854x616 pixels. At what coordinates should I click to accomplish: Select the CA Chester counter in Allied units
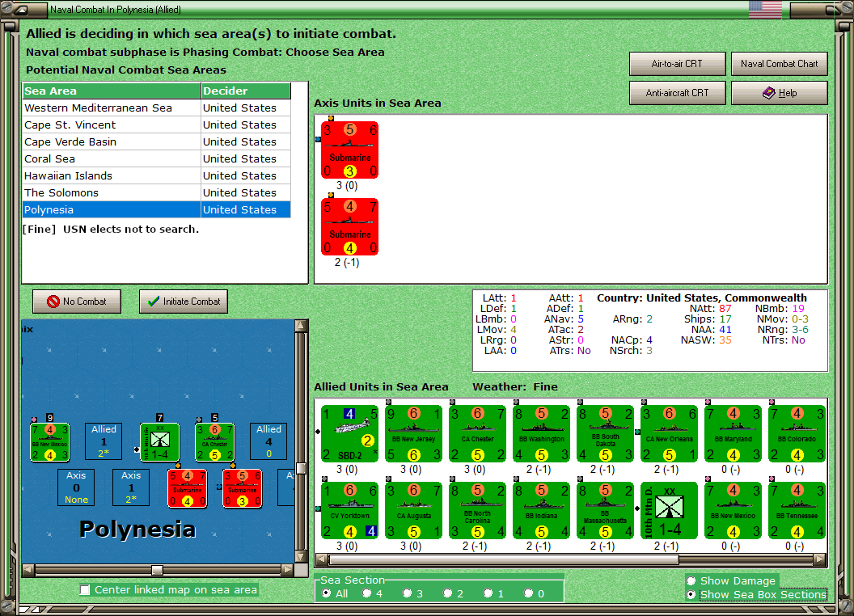pyautogui.click(x=478, y=433)
